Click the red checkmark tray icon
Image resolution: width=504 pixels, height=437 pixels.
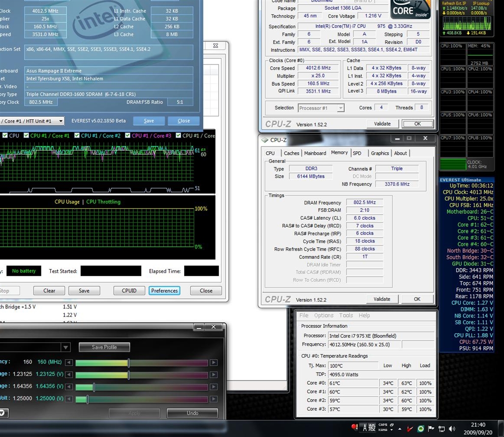pos(409,429)
